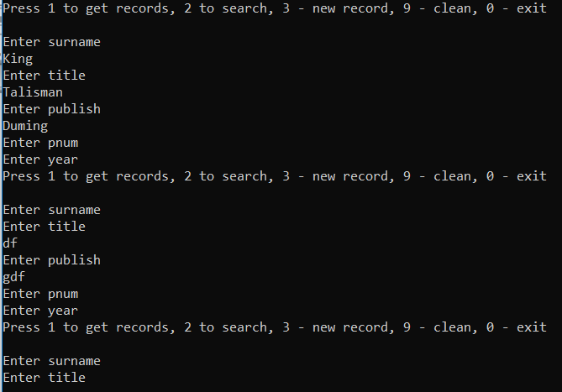Click the 'Enter publish' line above 'gdf'
This screenshot has height=392, width=562.
click(x=51, y=260)
